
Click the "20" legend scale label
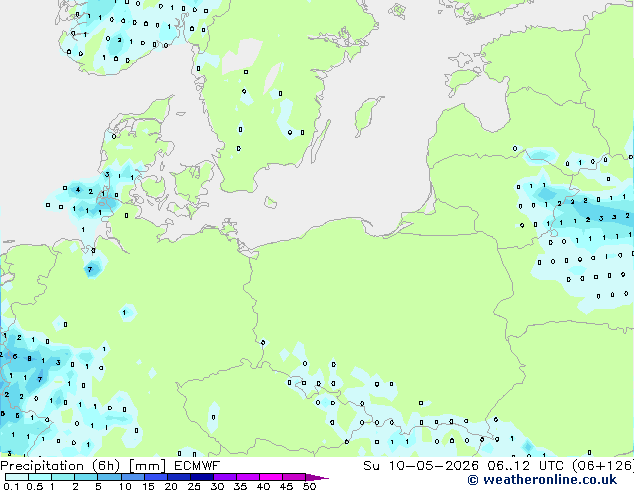[x=171, y=486]
